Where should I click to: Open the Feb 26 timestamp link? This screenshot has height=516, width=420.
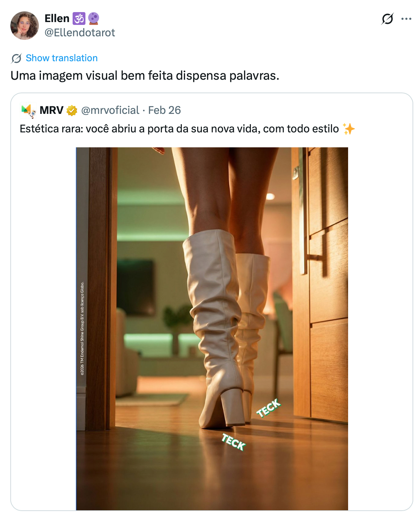tap(164, 110)
